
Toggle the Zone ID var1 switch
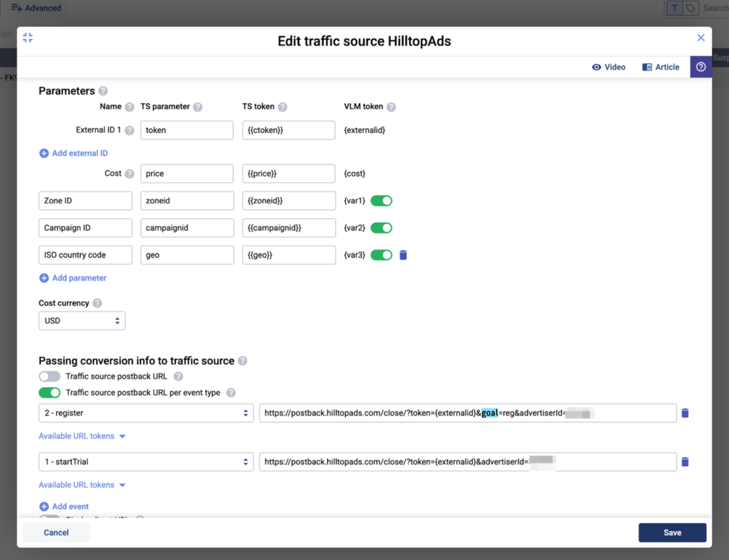pyautogui.click(x=382, y=201)
